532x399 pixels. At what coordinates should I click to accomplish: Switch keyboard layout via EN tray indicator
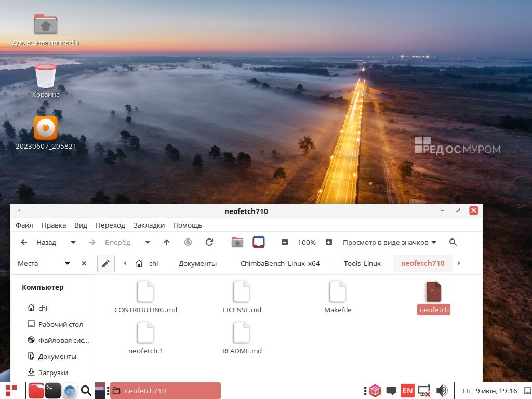click(x=408, y=390)
